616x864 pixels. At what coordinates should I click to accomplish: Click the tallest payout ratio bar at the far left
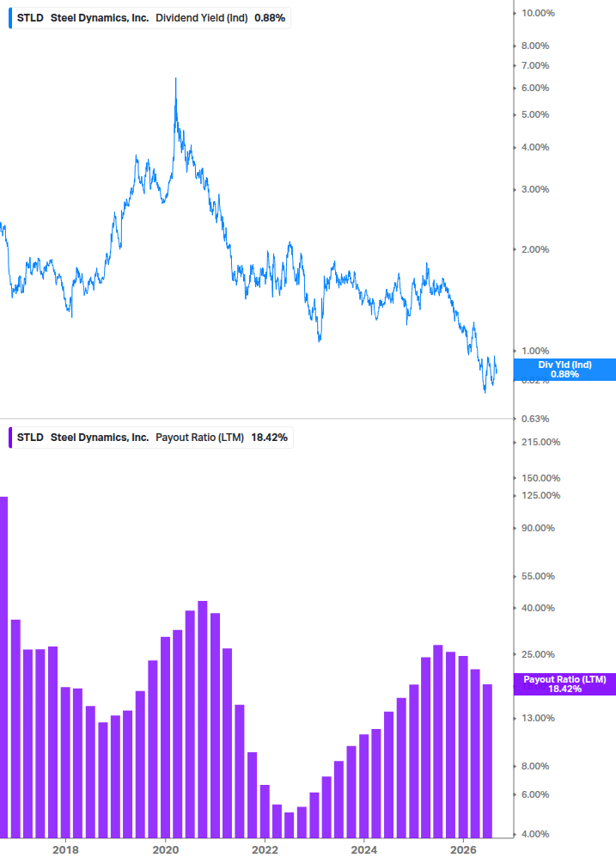[3, 667]
